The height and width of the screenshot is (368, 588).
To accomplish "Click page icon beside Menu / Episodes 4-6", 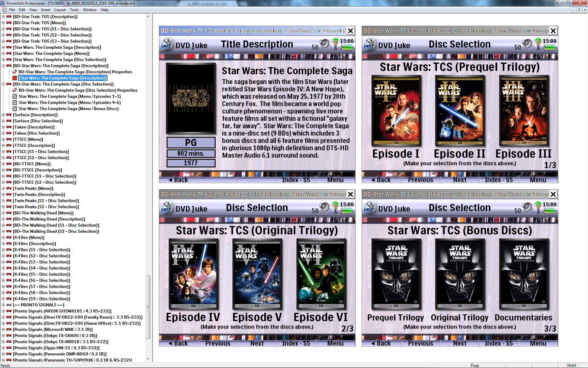I will [14, 102].
